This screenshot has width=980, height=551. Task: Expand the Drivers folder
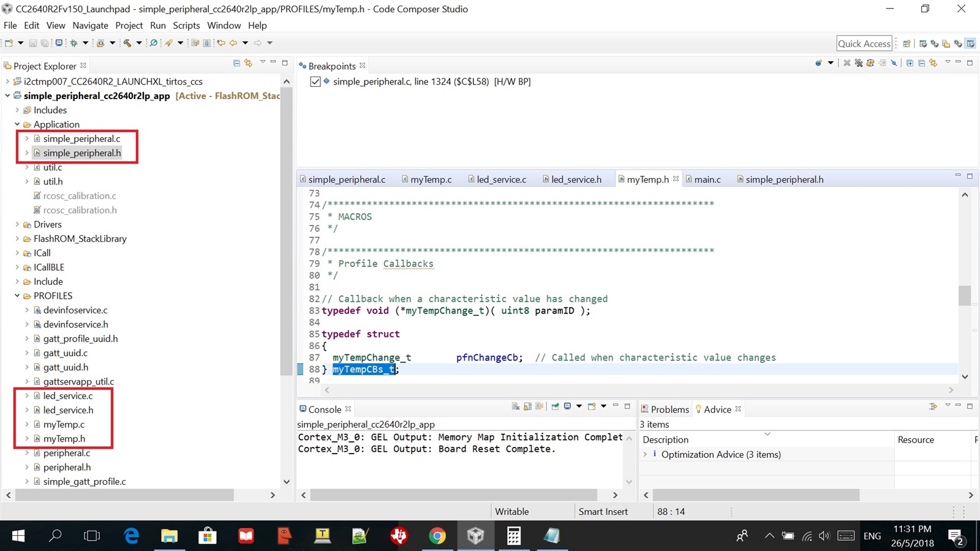pyautogui.click(x=17, y=225)
